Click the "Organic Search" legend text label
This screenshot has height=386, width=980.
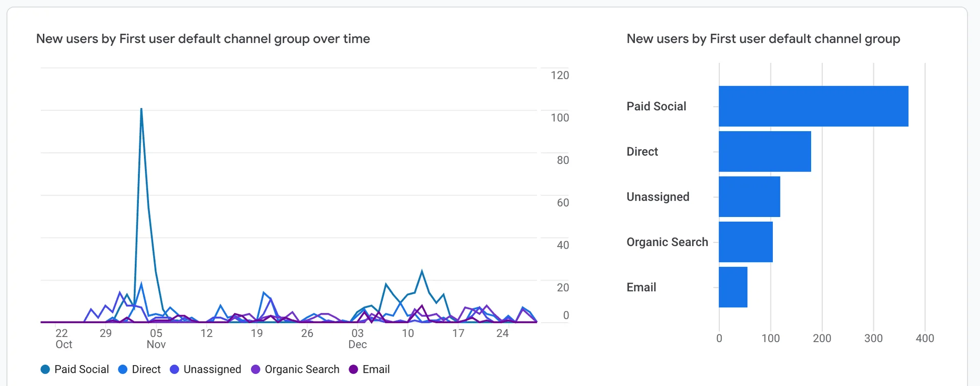(302, 369)
